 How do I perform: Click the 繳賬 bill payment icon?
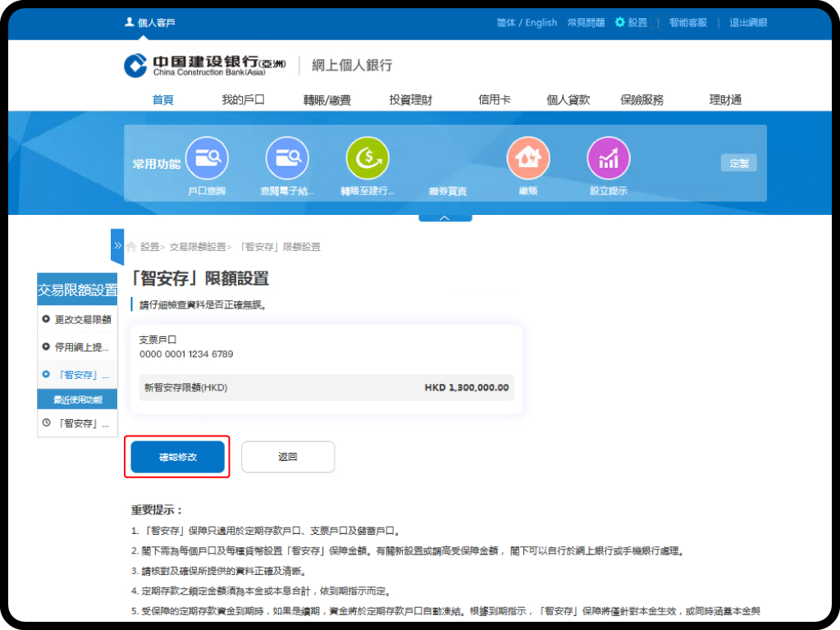coord(528,158)
